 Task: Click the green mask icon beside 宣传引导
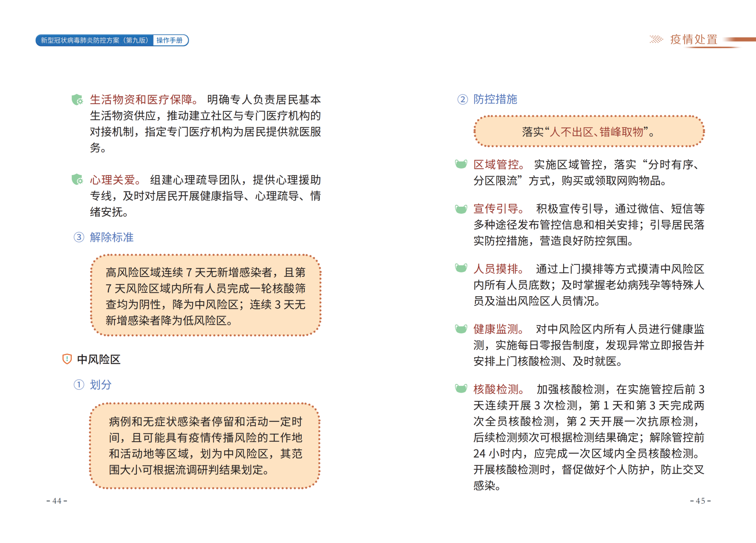tap(461, 209)
